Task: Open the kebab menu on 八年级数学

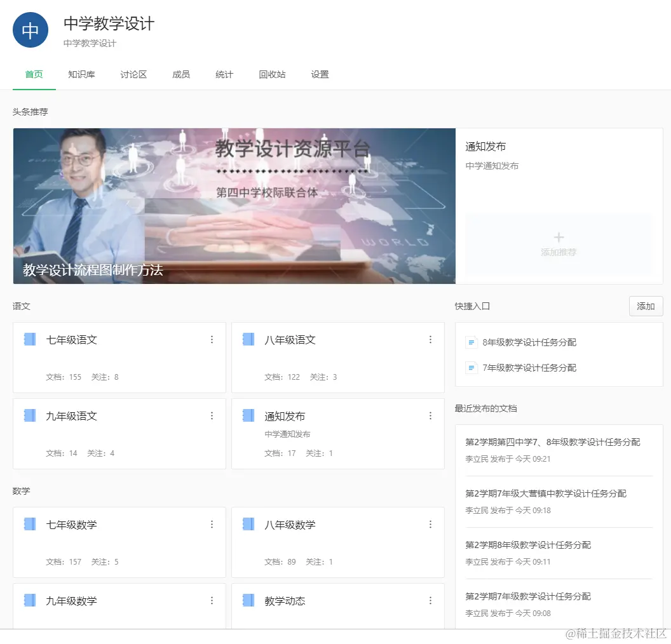Action: [431, 524]
